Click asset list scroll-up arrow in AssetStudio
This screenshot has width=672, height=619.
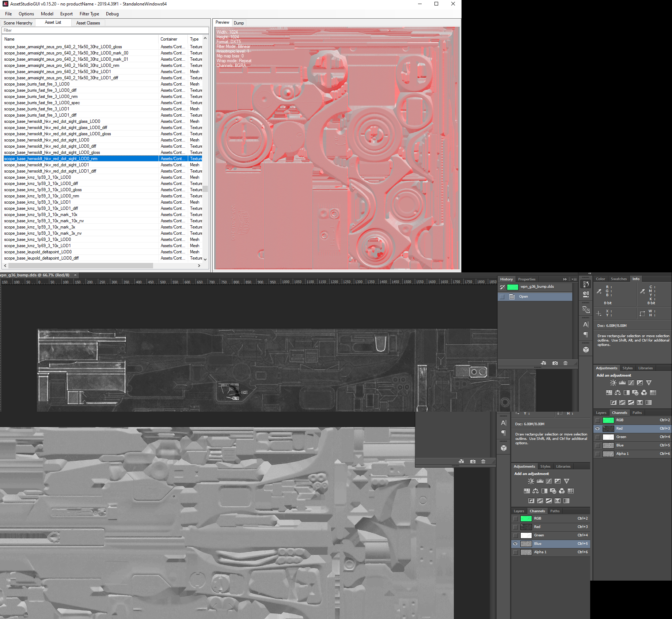pyautogui.click(x=205, y=38)
